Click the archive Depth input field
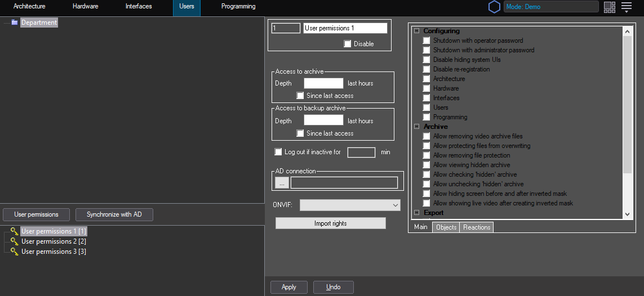 click(323, 83)
